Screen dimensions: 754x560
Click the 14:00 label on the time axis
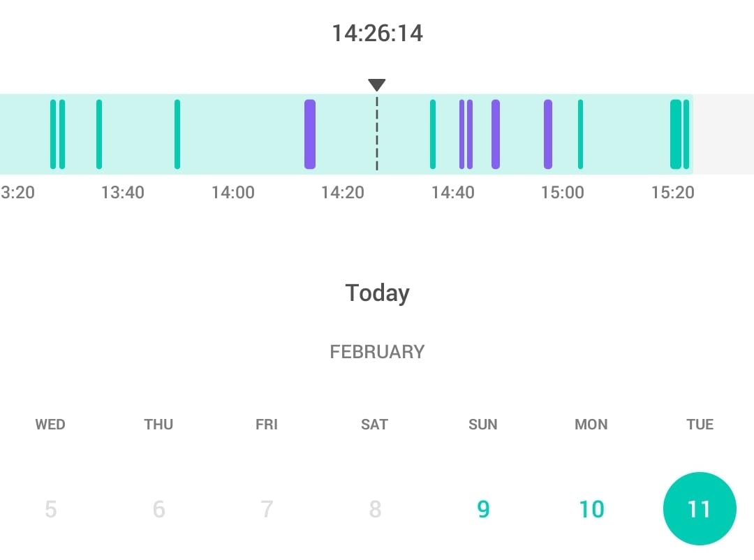click(x=233, y=192)
